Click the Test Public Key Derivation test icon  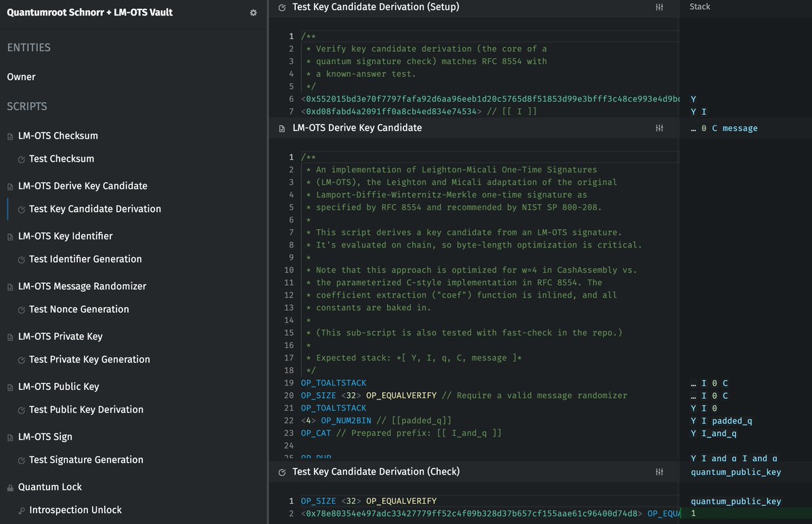(22, 410)
